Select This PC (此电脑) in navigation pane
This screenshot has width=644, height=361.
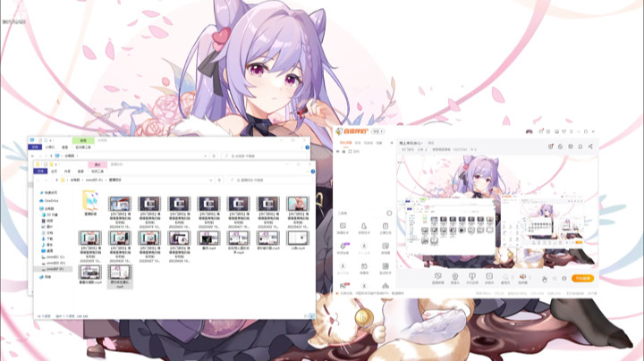pos(47,208)
